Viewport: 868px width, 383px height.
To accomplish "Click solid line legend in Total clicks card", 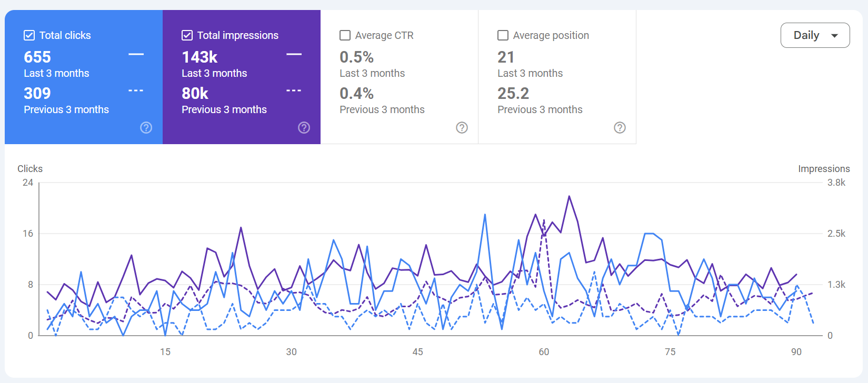I will (136, 54).
